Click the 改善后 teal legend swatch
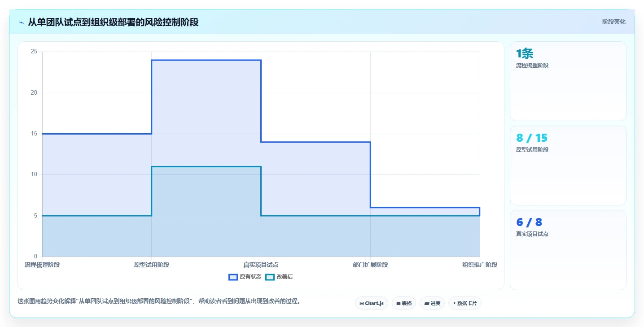Screen dimensions: 644x327 (270, 277)
